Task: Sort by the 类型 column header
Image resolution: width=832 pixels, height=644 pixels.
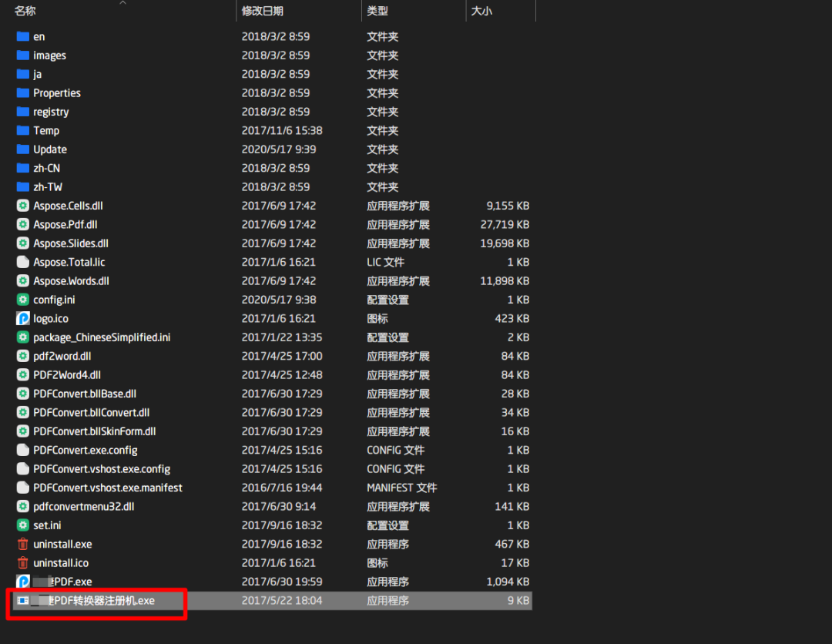Action: (x=377, y=11)
